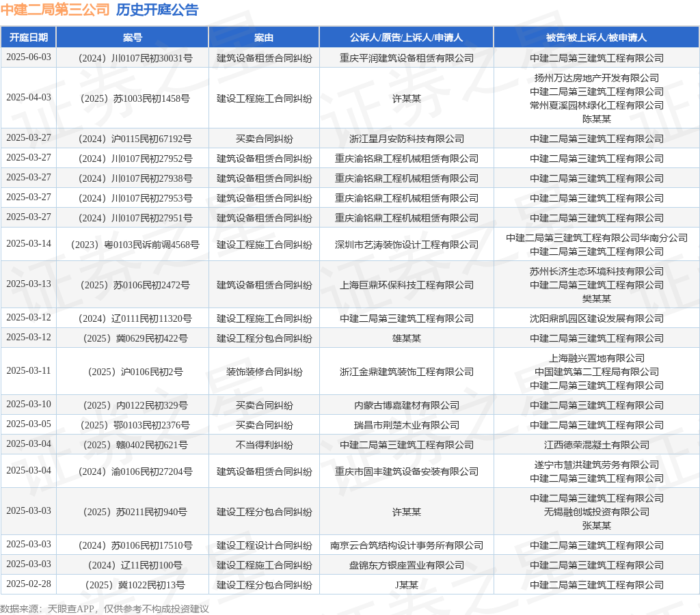
Task: Select defendant 遂宁市慧洪建筑劳务有限公司
Action: coord(596,465)
